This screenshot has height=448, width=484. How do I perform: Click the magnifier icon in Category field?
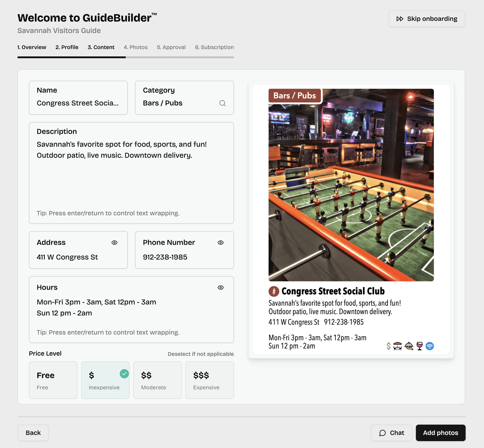coord(222,103)
